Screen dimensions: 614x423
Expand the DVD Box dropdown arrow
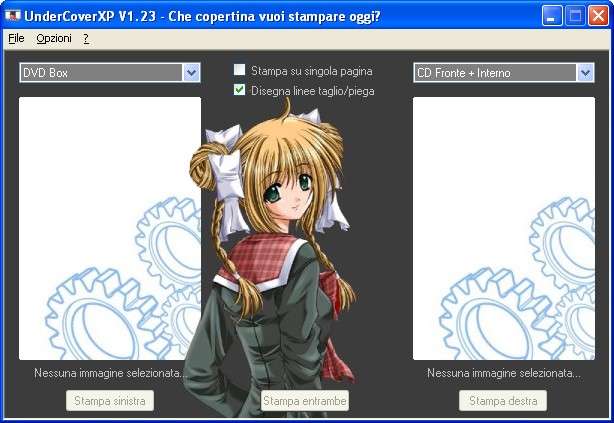tap(191, 72)
